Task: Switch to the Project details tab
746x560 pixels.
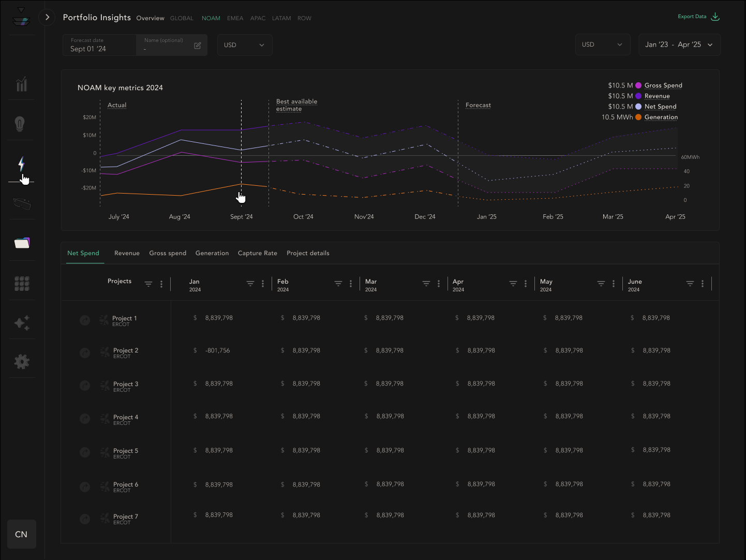Action: click(308, 253)
